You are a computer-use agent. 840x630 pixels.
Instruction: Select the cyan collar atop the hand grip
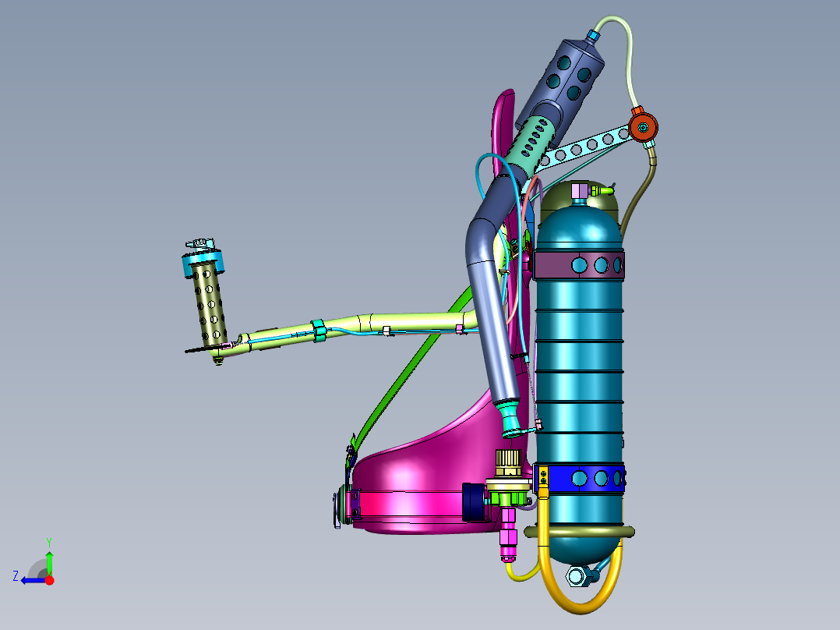click(x=203, y=263)
